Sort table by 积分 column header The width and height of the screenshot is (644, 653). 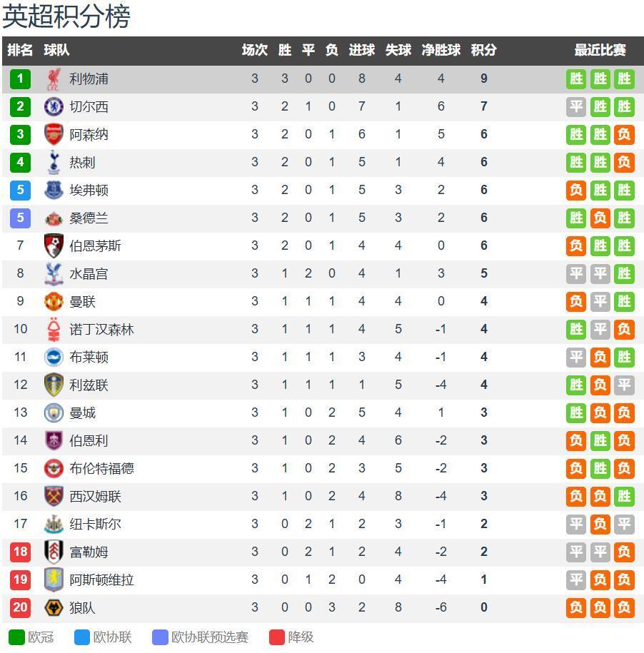coord(483,50)
